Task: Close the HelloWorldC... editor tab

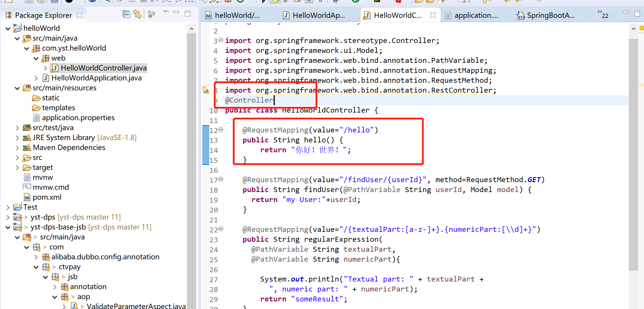Action: pos(433,15)
